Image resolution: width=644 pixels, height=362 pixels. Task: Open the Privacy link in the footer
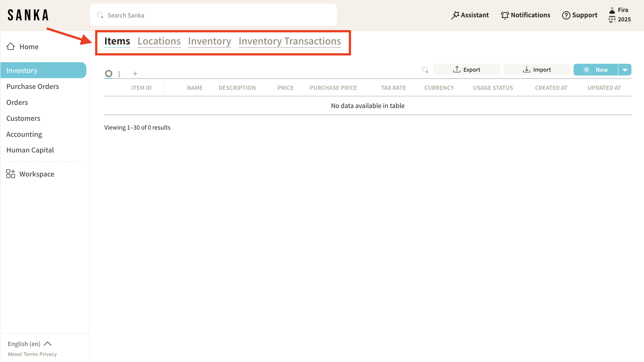pyautogui.click(x=48, y=354)
